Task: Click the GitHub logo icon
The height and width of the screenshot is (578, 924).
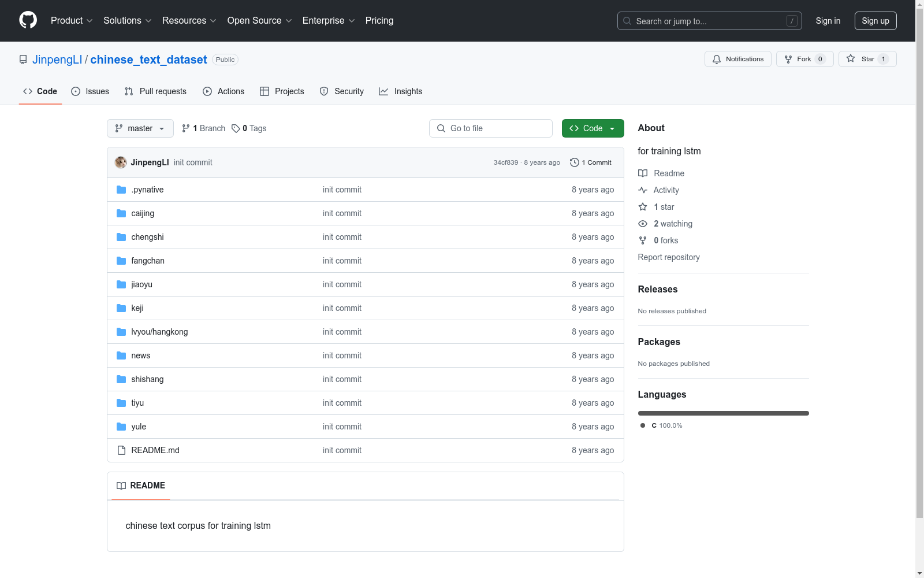Action: tap(28, 20)
